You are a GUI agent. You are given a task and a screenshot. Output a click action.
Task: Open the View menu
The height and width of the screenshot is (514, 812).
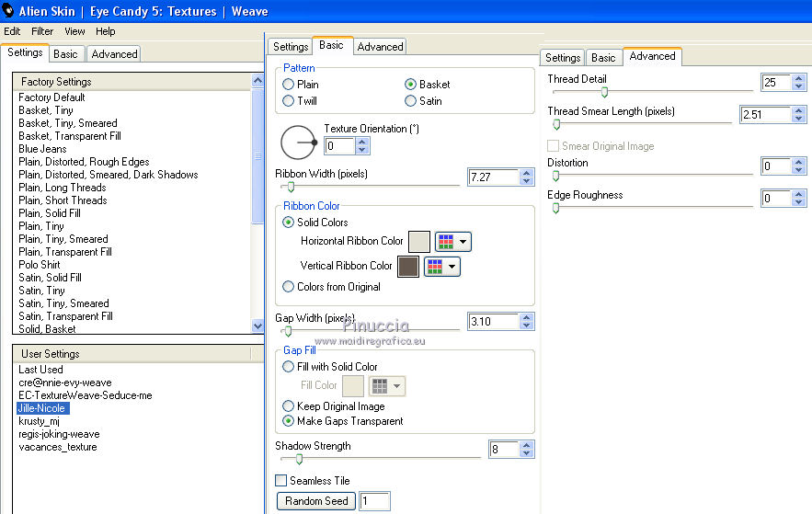[74, 31]
